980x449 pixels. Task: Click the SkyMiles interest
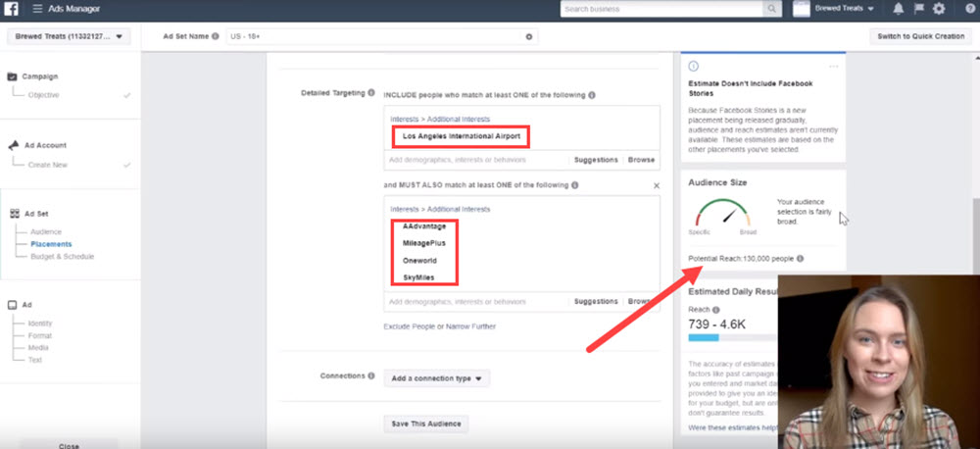click(x=418, y=277)
